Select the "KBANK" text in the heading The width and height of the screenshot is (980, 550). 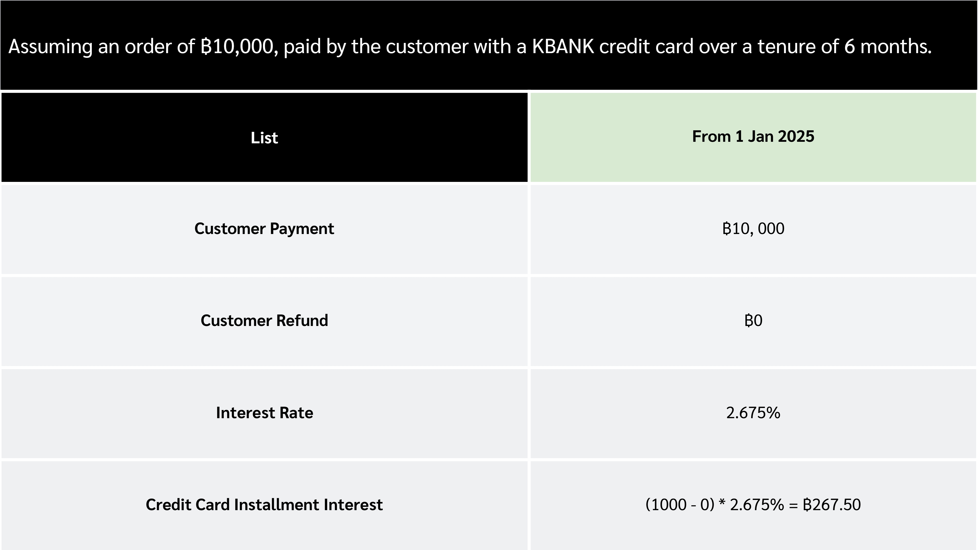(x=563, y=46)
